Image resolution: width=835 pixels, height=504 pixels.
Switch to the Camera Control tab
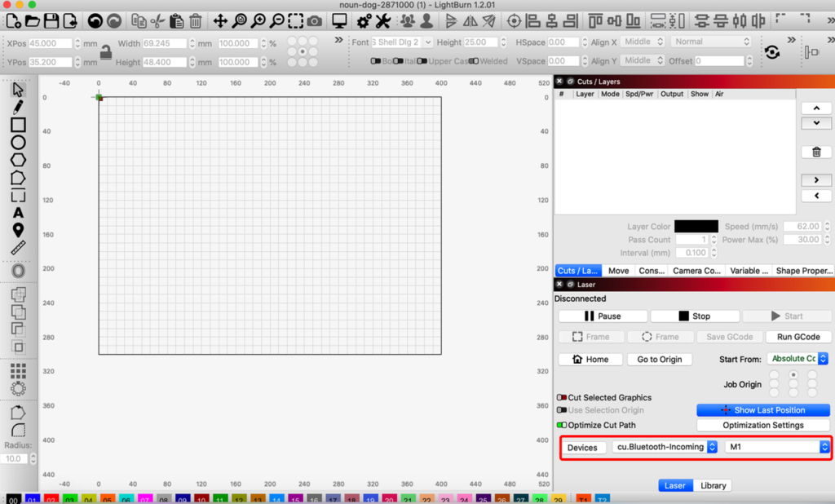696,270
